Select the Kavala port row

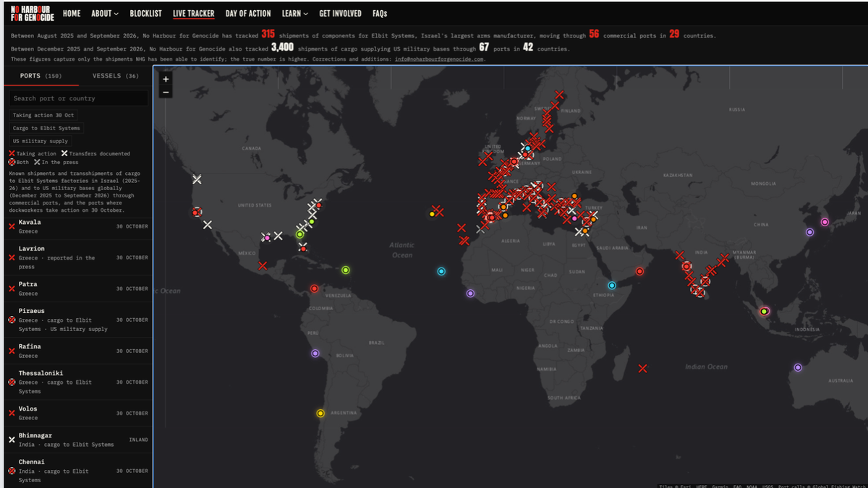coord(78,226)
